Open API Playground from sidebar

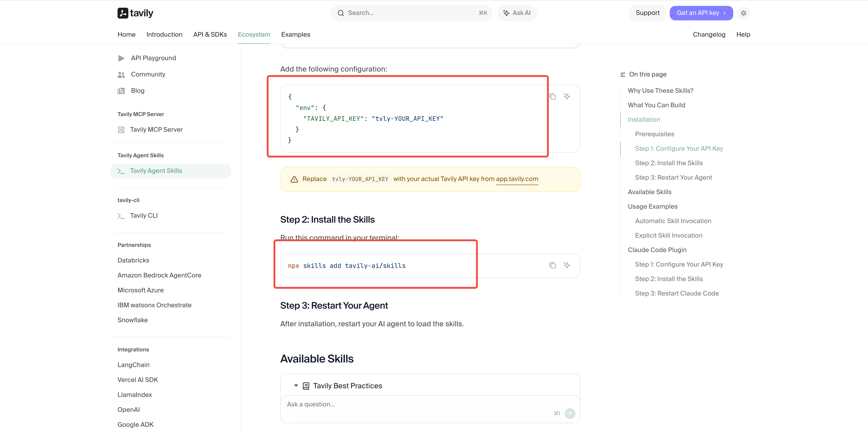point(153,58)
